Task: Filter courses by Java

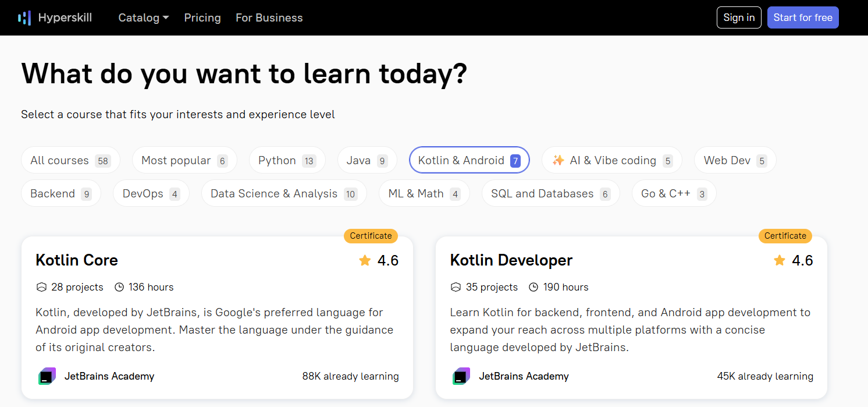Action: [x=367, y=160]
